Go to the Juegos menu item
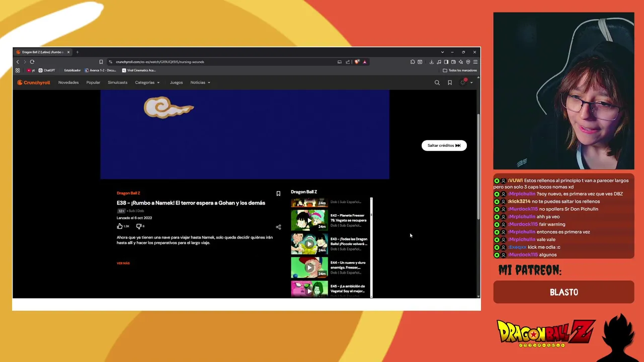Screen dimensions: 644x362 click(176, 82)
